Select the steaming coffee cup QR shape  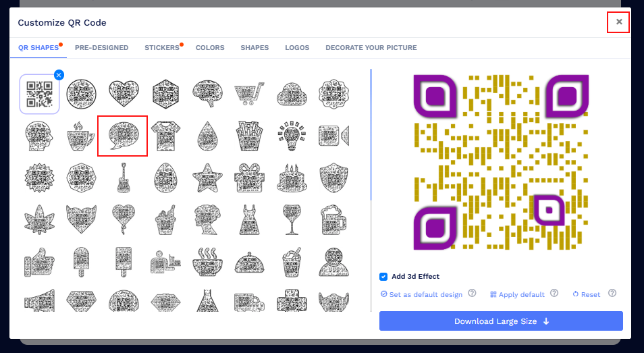(x=81, y=136)
